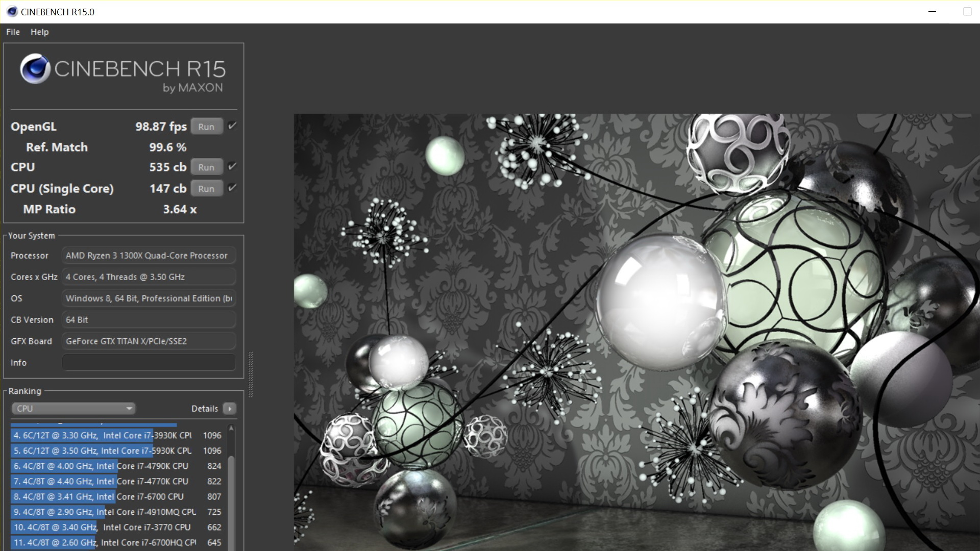
Task: Click the Processor field value
Action: click(x=149, y=255)
